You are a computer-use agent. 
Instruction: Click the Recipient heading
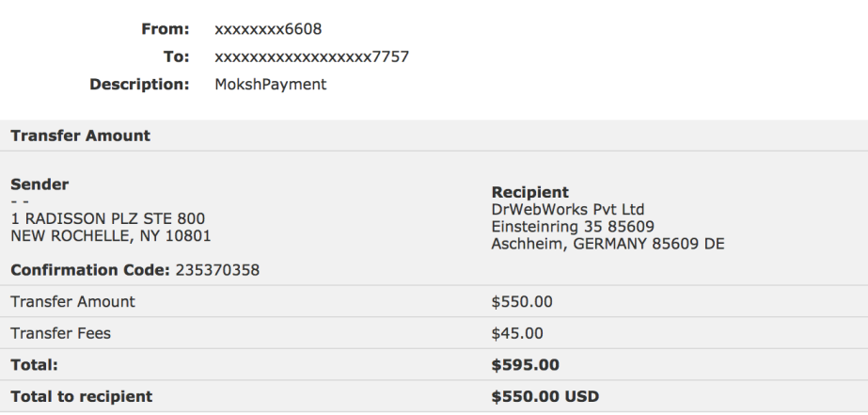(x=529, y=192)
